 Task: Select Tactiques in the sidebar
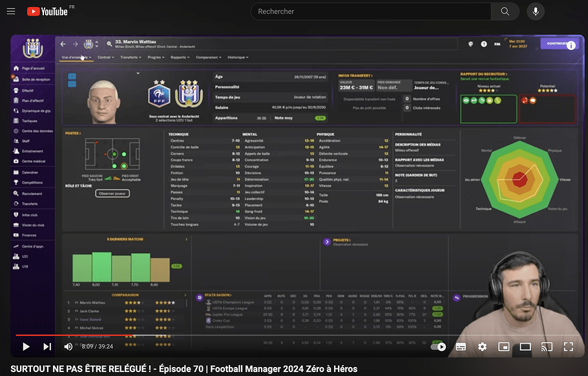click(x=30, y=121)
